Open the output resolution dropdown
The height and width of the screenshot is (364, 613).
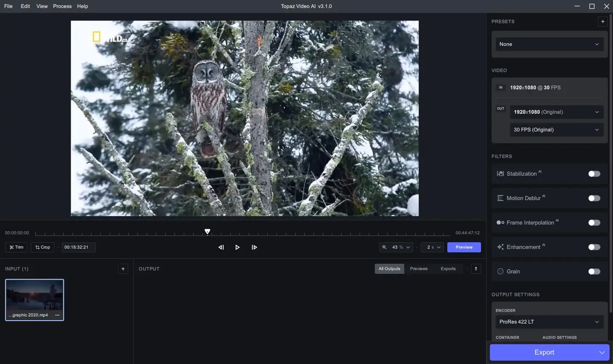click(x=557, y=112)
